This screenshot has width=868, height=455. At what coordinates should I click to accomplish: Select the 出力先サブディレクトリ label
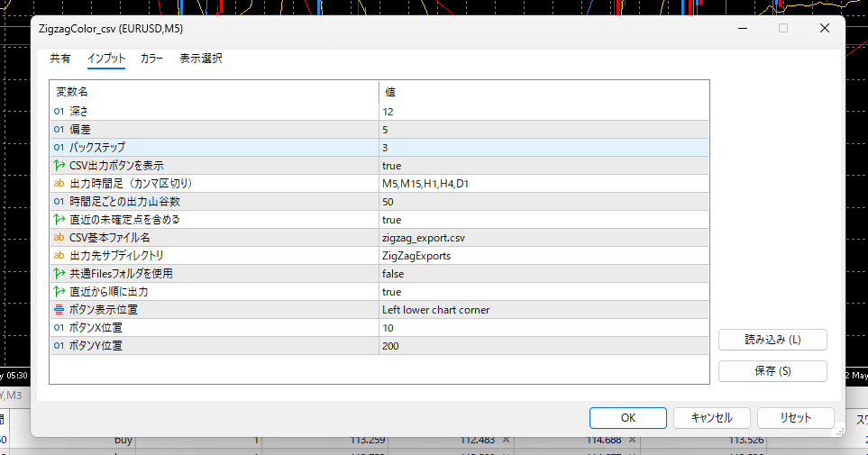[x=116, y=256]
